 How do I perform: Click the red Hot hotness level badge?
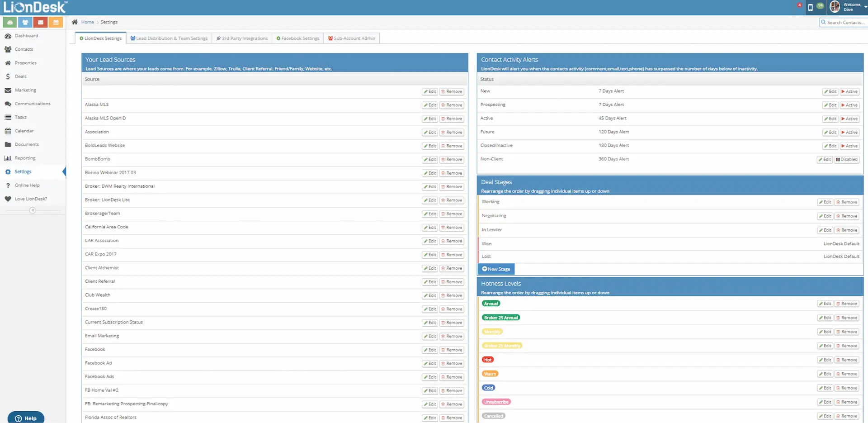[487, 360]
